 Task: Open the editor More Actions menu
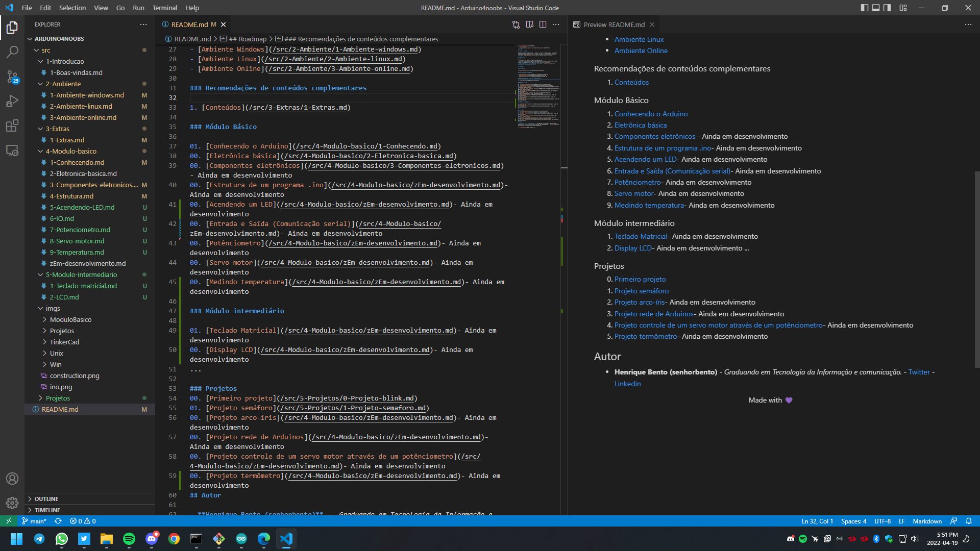556,24
